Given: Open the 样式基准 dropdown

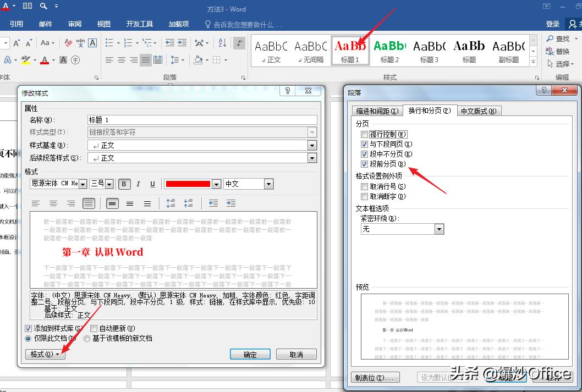Looking at the screenshot, I should click(x=312, y=145).
